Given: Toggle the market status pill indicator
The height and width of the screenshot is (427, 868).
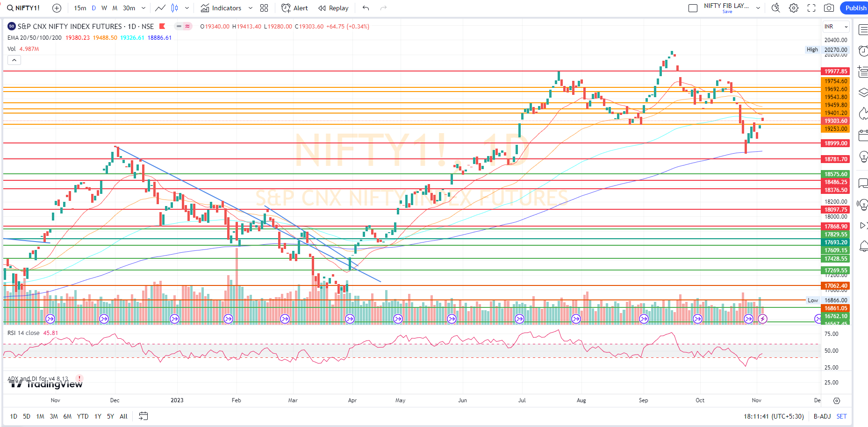Looking at the screenshot, I should [x=183, y=26].
